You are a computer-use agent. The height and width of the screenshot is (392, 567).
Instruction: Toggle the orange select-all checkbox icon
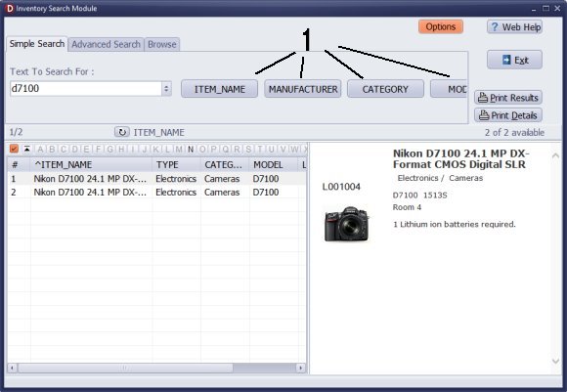coord(14,149)
